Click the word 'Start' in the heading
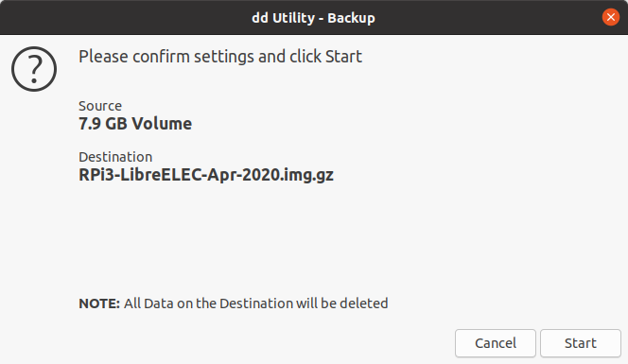This screenshot has width=628, height=364. [x=343, y=57]
